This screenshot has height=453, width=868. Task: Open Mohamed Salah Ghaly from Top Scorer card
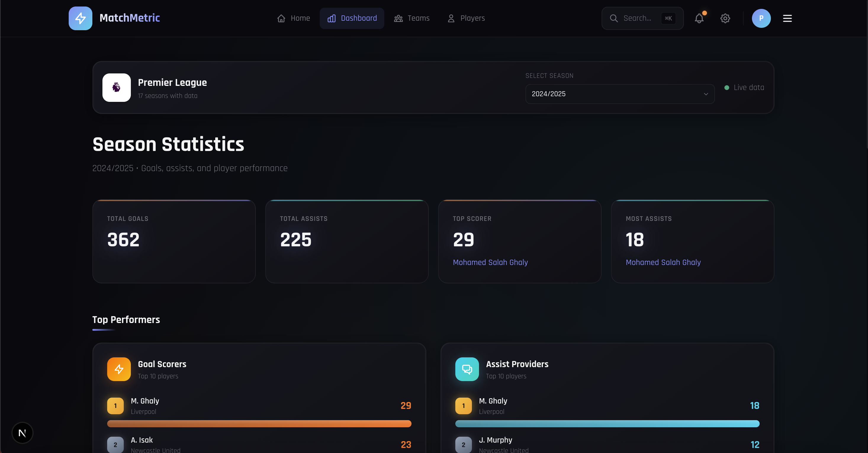pos(490,262)
